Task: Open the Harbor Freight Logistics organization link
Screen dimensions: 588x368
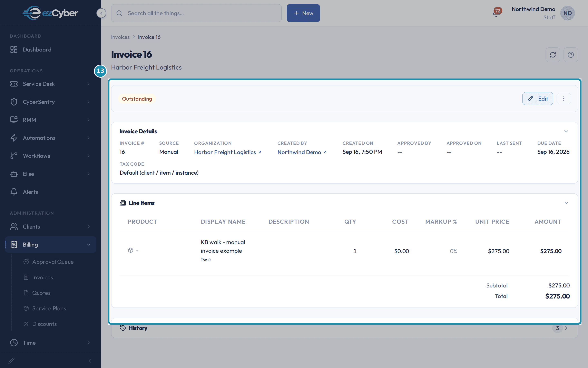Action: click(228, 152)
